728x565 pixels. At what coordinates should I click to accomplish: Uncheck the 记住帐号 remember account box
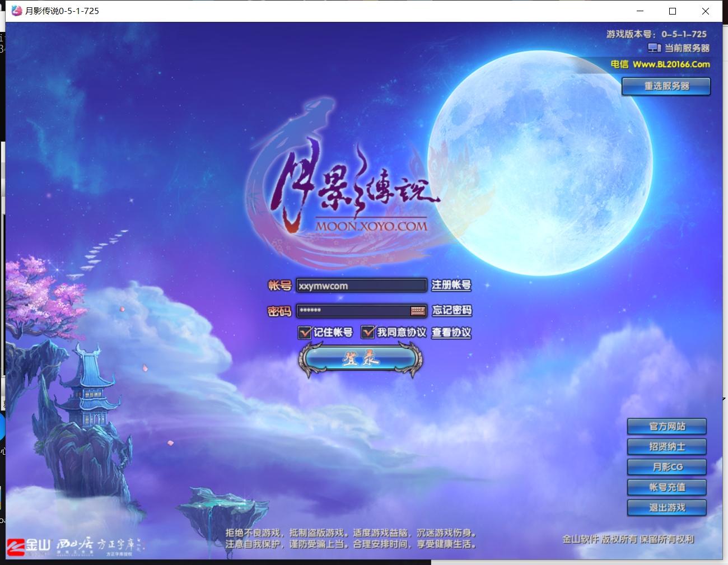tap(305, 332)
